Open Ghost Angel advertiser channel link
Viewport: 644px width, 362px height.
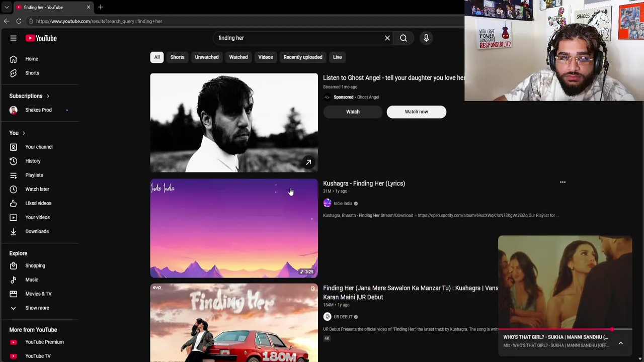pos(368,97)
